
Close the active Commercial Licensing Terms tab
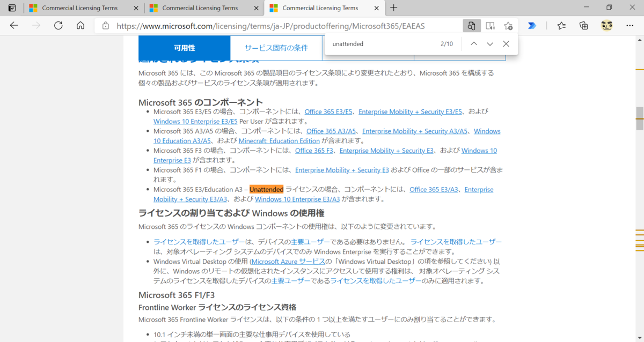(x=377, y=8)
